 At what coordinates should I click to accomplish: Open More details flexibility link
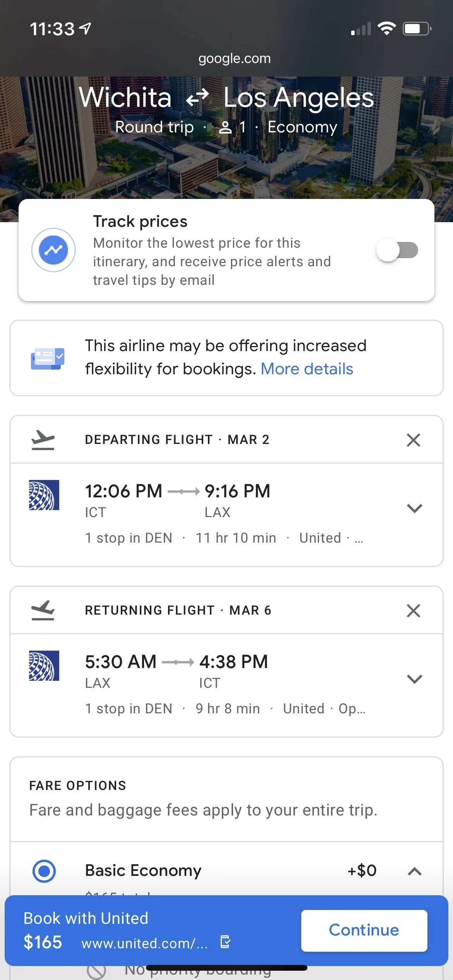click(307, 369)
